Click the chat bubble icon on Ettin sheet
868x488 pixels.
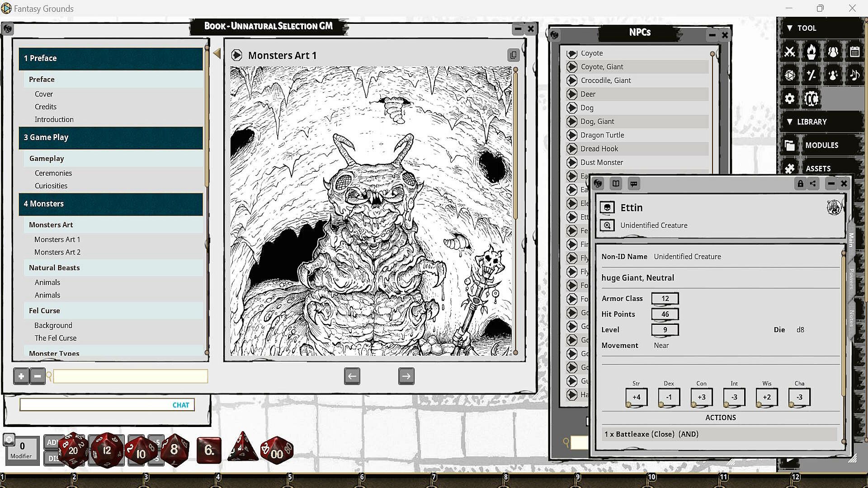click(x=634, y=184)
